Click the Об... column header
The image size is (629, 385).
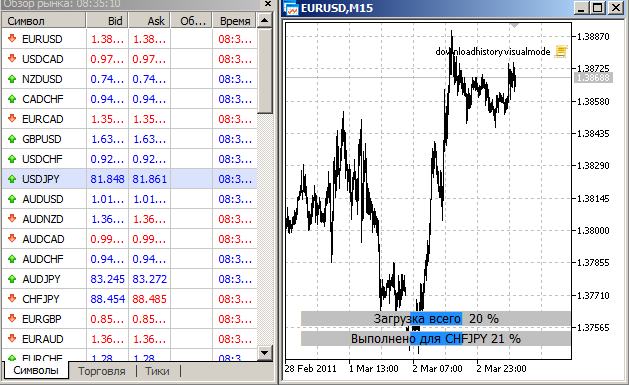(192, 20)
